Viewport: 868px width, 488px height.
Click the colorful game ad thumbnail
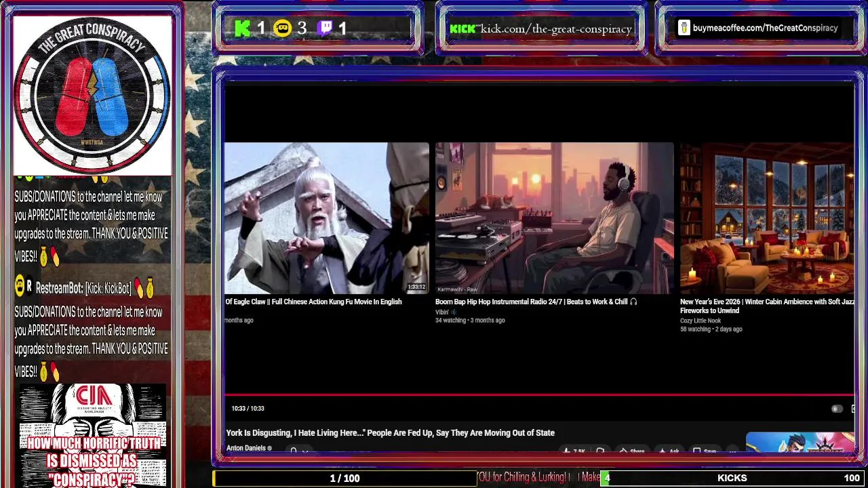coord(800,442)
